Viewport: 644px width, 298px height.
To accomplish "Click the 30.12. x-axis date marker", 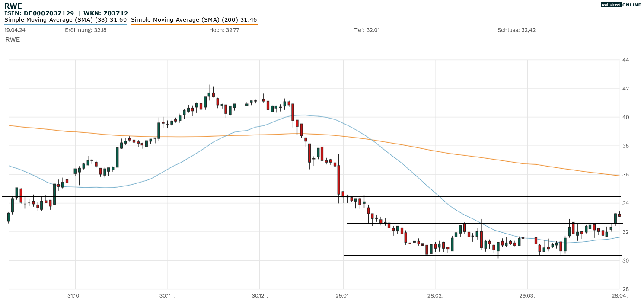I will click(259, 295).
